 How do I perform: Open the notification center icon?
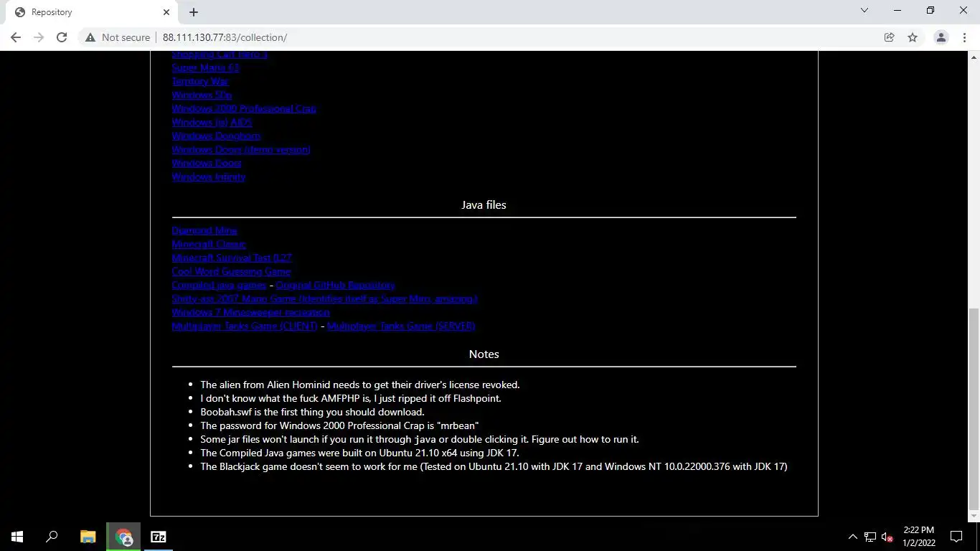(x=956, y=537)
